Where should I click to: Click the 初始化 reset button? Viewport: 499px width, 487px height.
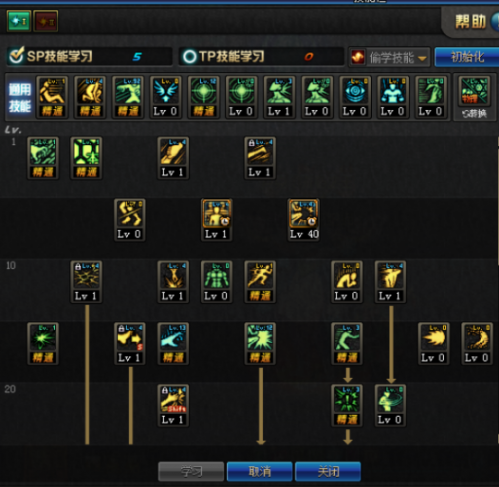tap(467, 57)
